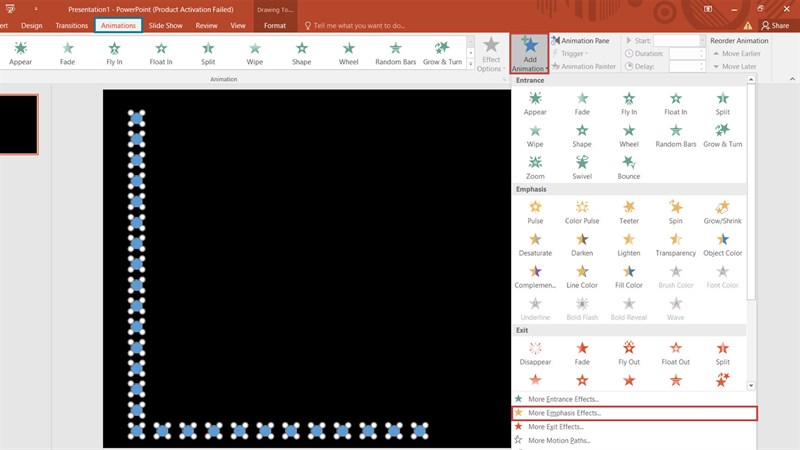800x450 pixels.
Task: Choose Fly Out exit effect
Action: point(629,353)
